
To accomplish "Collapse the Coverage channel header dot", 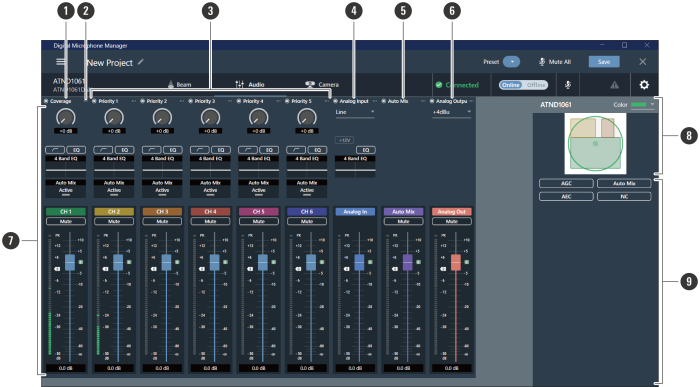I will (x=46, y=101).
